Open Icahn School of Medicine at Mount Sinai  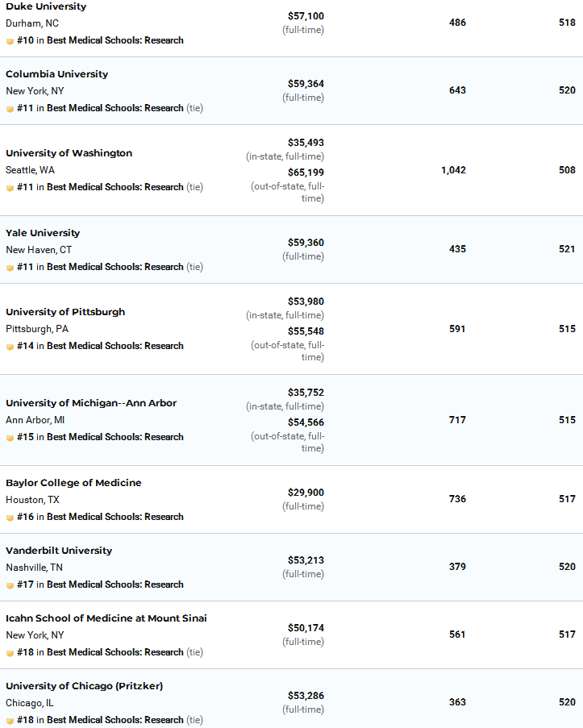[x=106, y=618]
